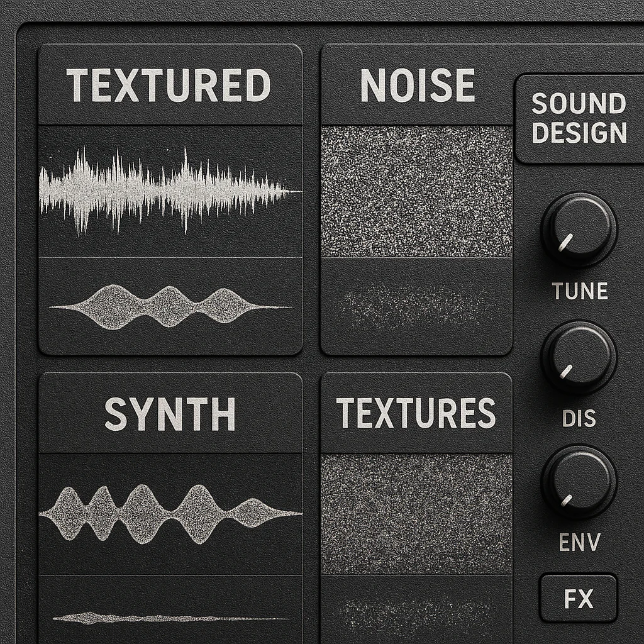
Task: Select the NOISE category header
Action: [x=416, y=85]
